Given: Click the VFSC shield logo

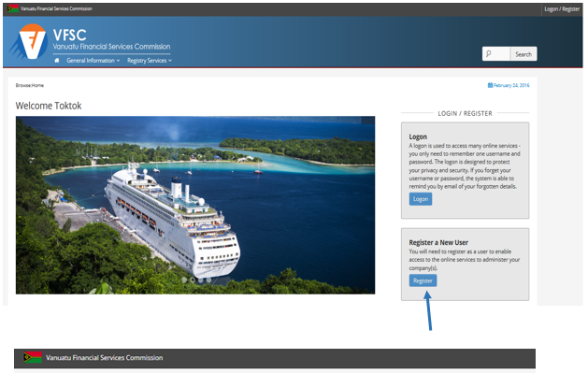Looking at the screenshot, I should (29, 41).
